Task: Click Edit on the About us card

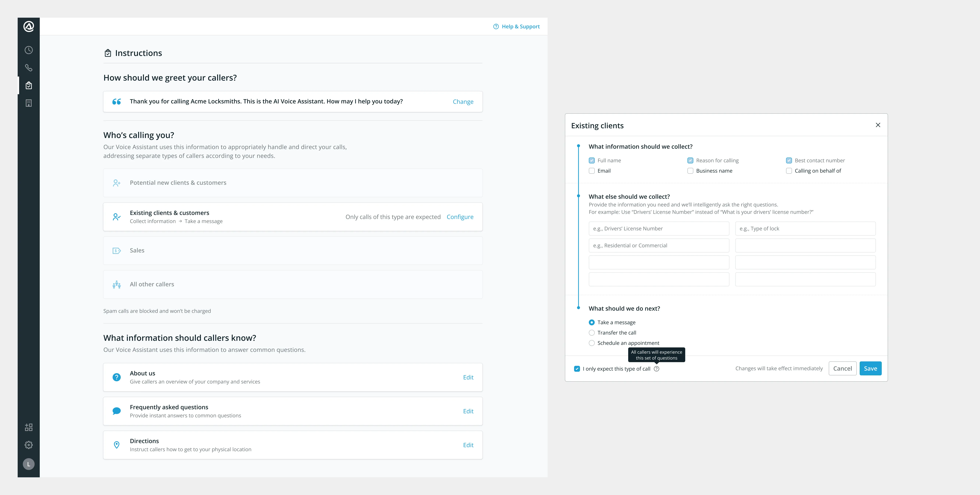Action: click(468, 377)
